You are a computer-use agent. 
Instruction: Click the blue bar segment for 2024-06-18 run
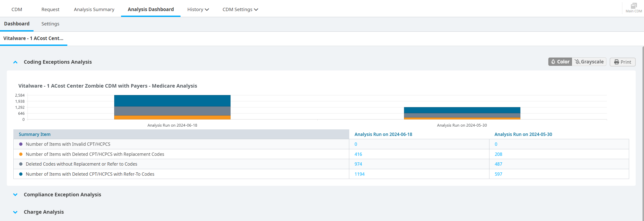172,101
